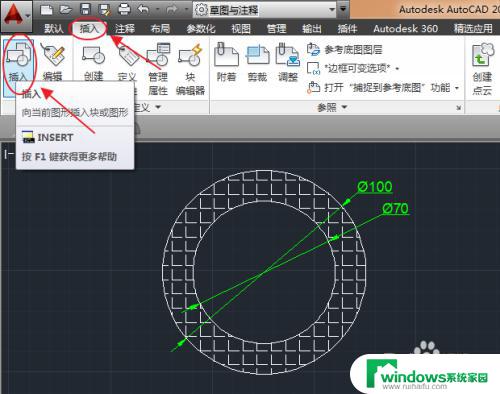Open the 精选应用 ribbon tab
This screenshot has width=500, height=394.
(x=473, y=29)
